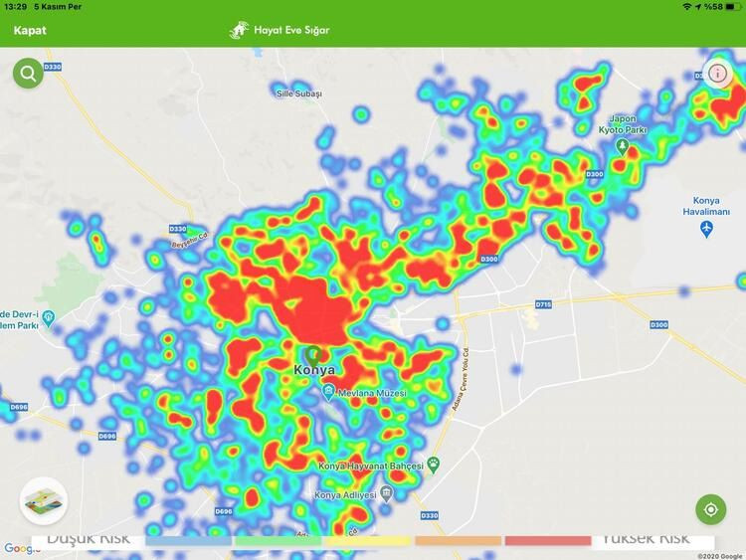
Task: Click the Google logo in the bottom corner
Action: tap(16, 549)
